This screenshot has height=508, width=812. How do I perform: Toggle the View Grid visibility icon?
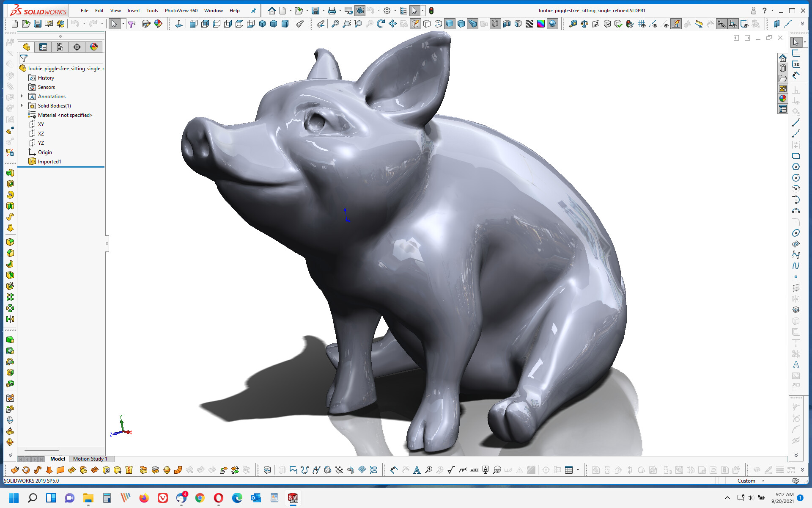(x=642, y=24)
